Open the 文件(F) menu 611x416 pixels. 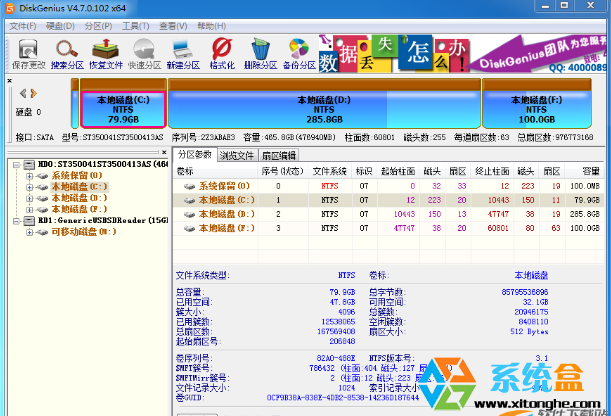tap(22, 24)
